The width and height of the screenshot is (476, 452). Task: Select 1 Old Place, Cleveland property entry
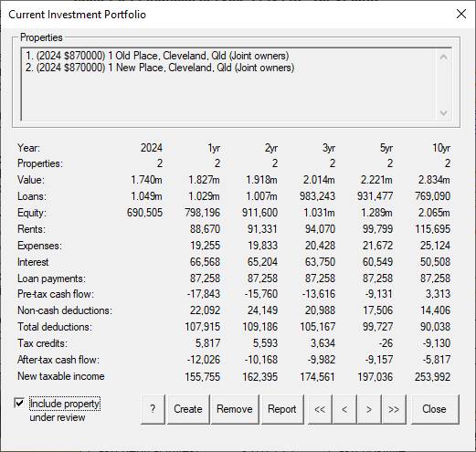157,56
